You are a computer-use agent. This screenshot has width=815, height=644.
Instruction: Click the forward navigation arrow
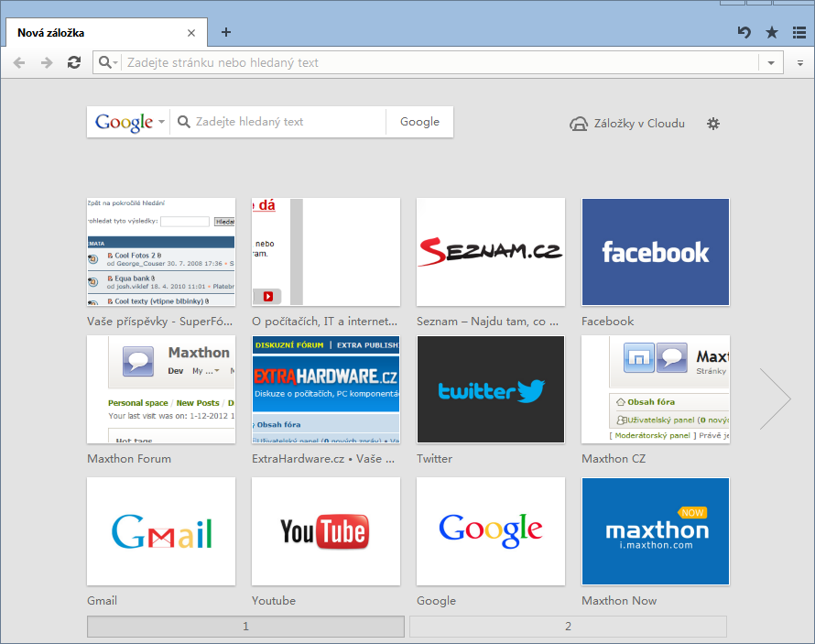[47, 62]
